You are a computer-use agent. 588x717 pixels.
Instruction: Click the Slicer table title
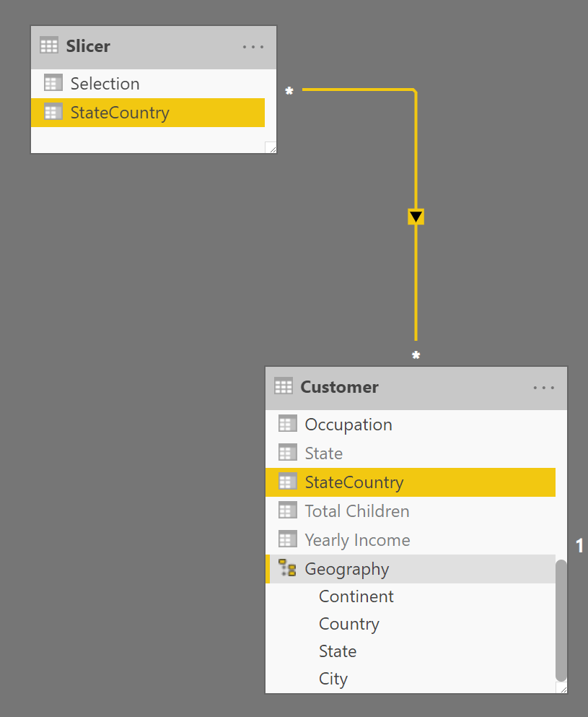coord(88,45)
